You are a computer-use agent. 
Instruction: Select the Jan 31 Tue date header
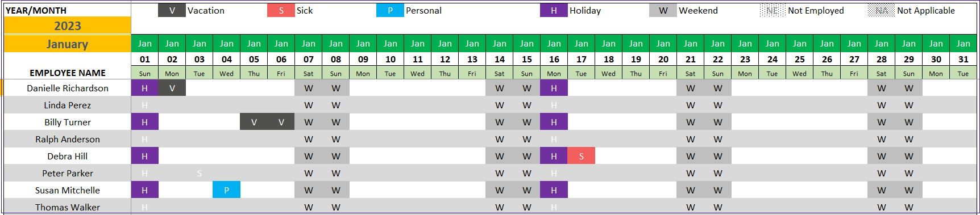(963, 59)
